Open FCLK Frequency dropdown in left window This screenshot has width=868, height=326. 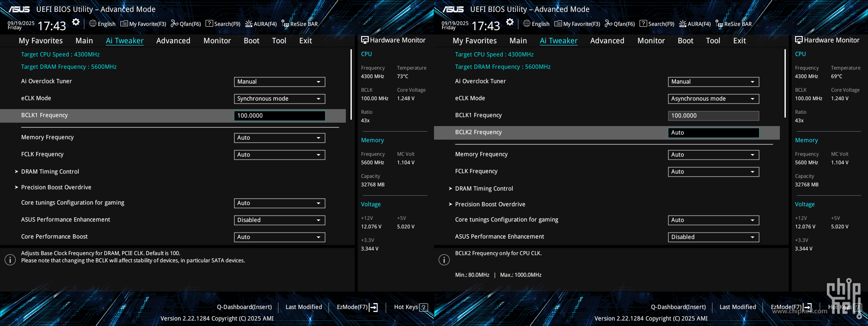pyautogui.click(x=280, y=155)
